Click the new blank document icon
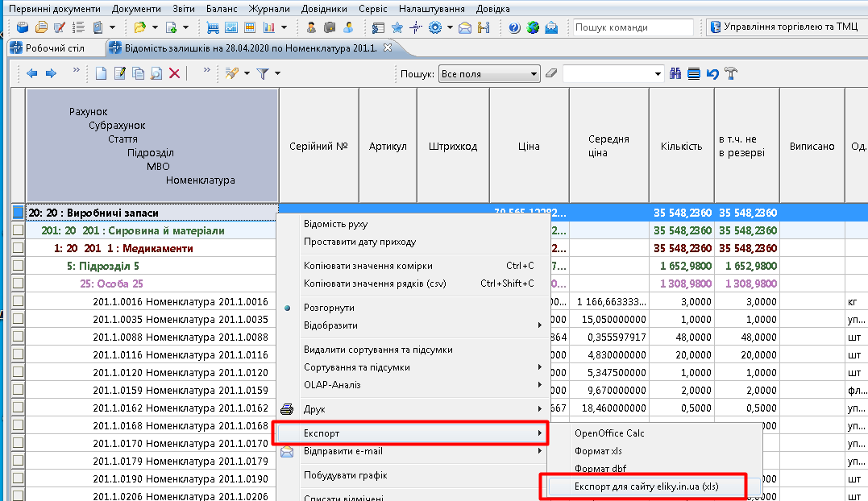The height and width of the screenshot is (501, 868). point(101,73)
